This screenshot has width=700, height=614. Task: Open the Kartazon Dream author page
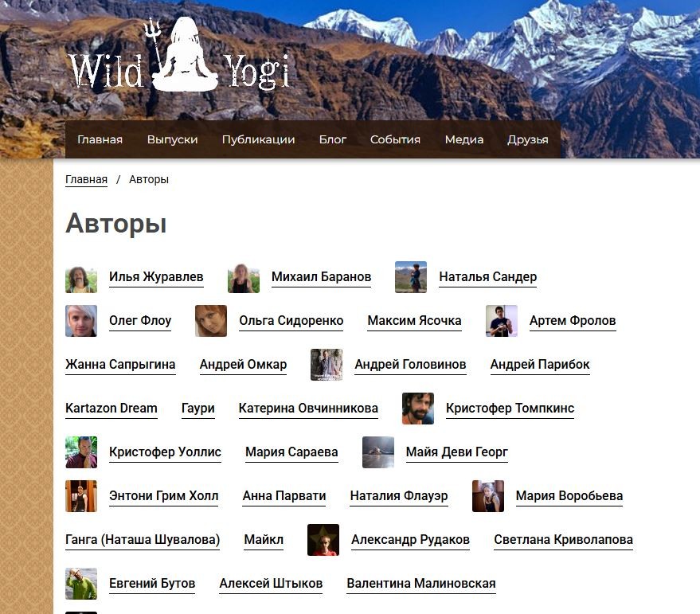[x=111, y=409]
